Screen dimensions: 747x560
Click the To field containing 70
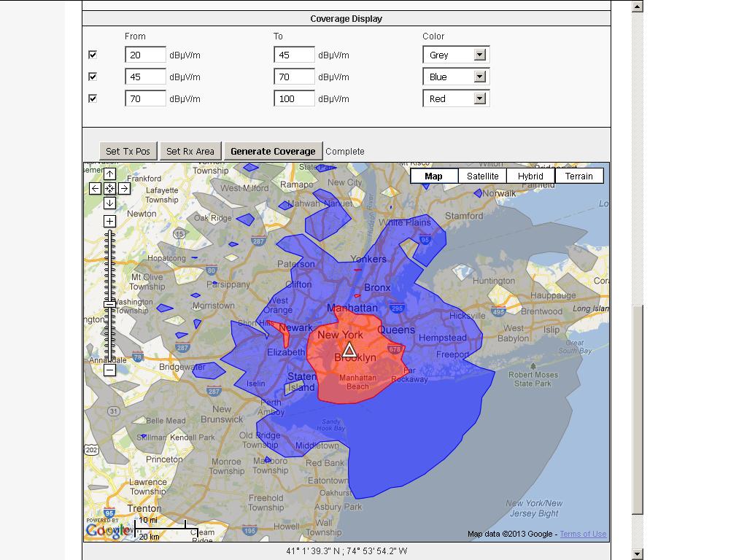[294, 77]
